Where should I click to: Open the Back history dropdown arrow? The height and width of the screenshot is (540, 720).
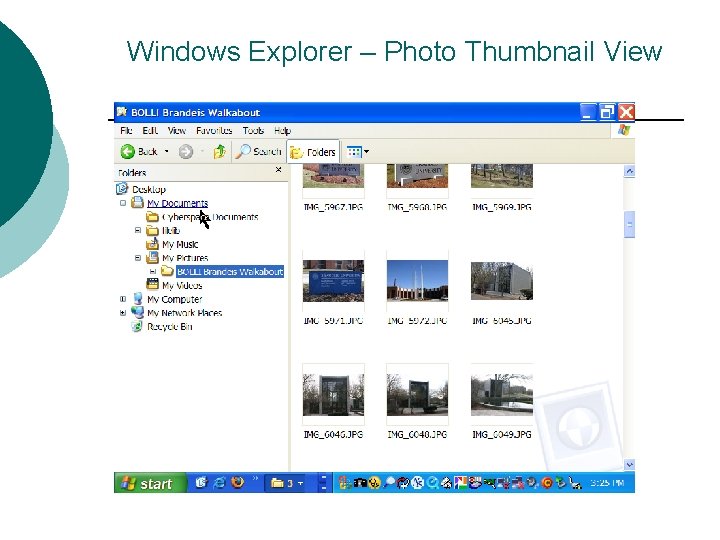167,151
